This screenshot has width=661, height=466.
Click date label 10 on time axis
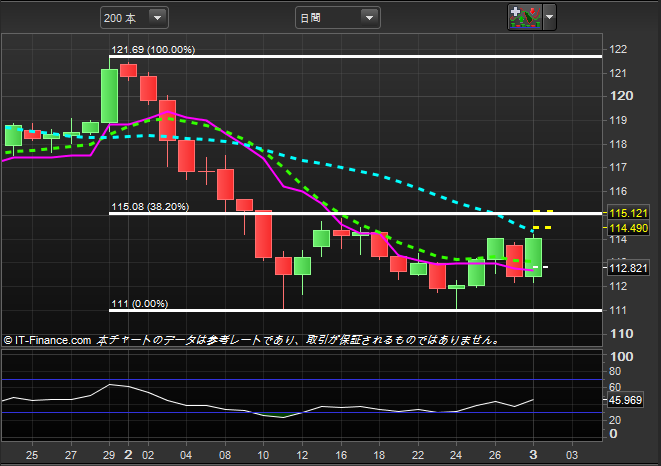tap(263, 455)
